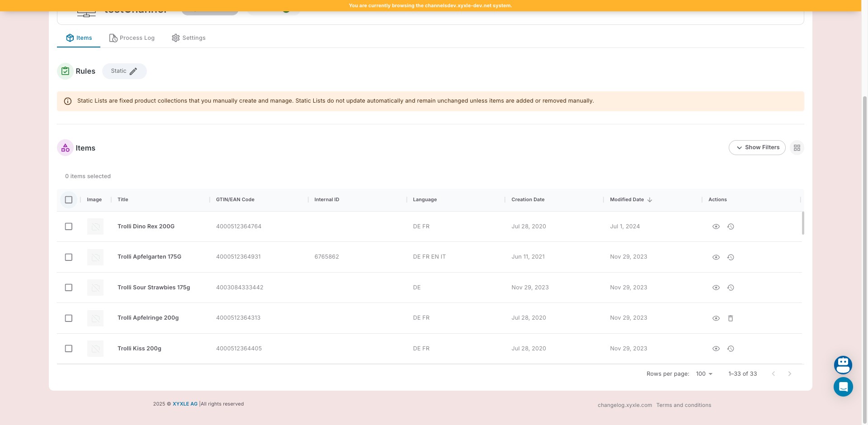
Task: Open the support chat bubble icon
Action: [x=843, y=387]
